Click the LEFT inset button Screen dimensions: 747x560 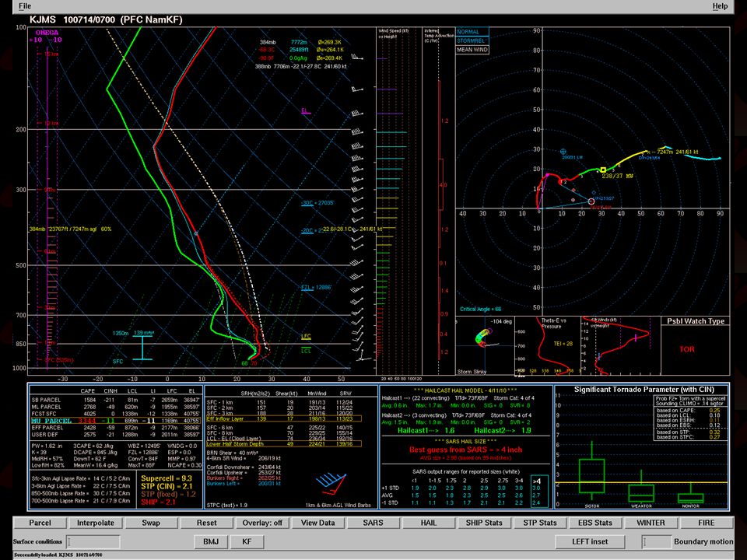tap(590, 541)
